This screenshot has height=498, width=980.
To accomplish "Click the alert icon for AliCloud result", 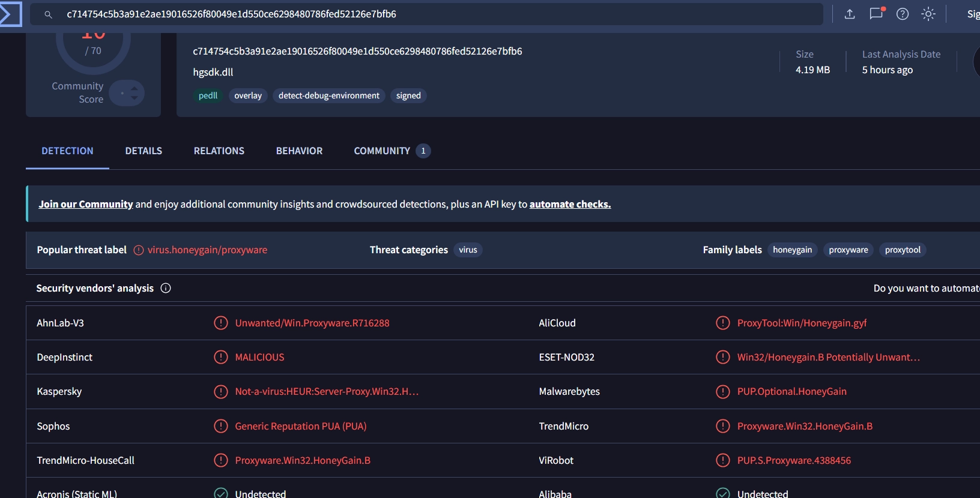I will (x=723, y=323).
